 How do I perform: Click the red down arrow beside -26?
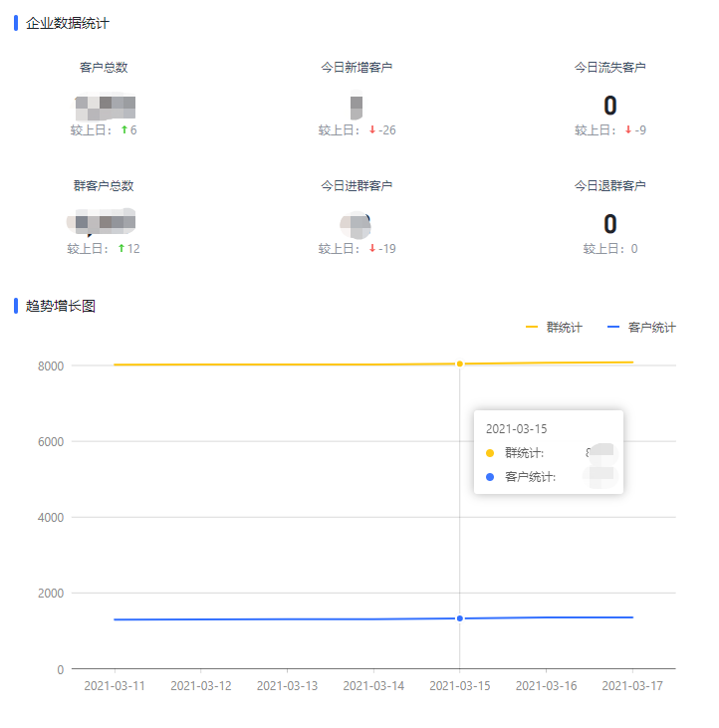[371, 130]
